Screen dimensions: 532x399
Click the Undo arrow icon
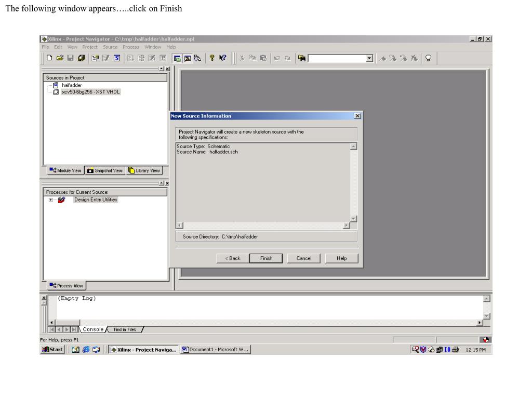click(x=277, y=58)
